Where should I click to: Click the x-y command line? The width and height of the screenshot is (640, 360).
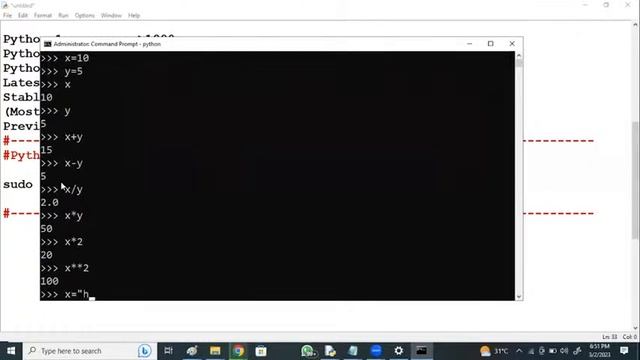click(x=62, y=163)
